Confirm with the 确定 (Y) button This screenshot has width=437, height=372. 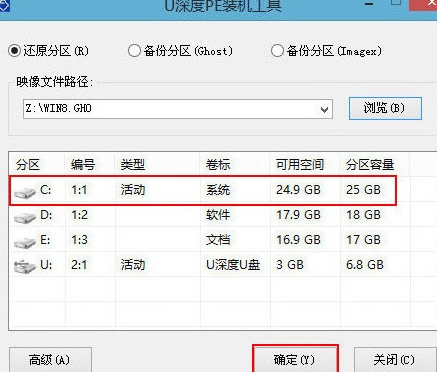click(295, 360)
